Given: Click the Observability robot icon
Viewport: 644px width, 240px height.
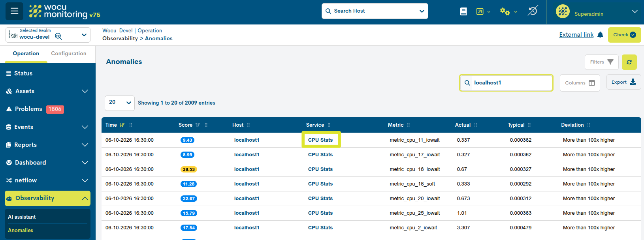Looking at the screenshot, I should [9, 199].
